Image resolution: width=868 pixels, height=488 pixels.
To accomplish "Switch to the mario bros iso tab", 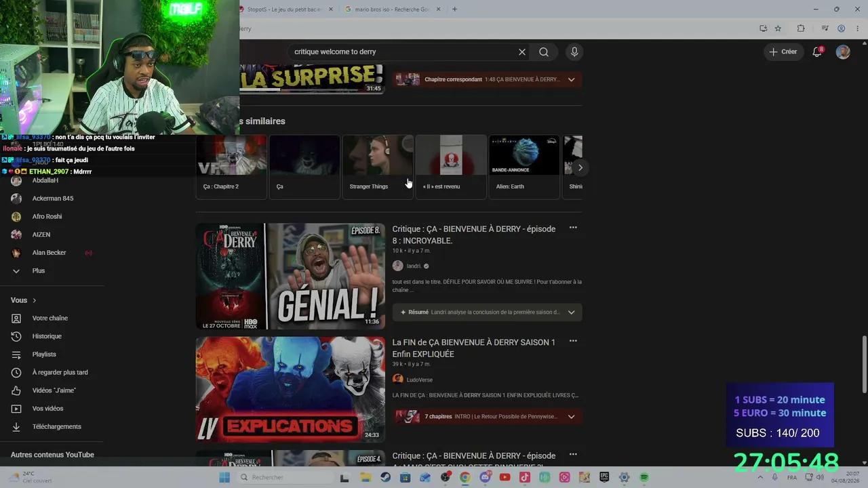I will pos(393,9).
